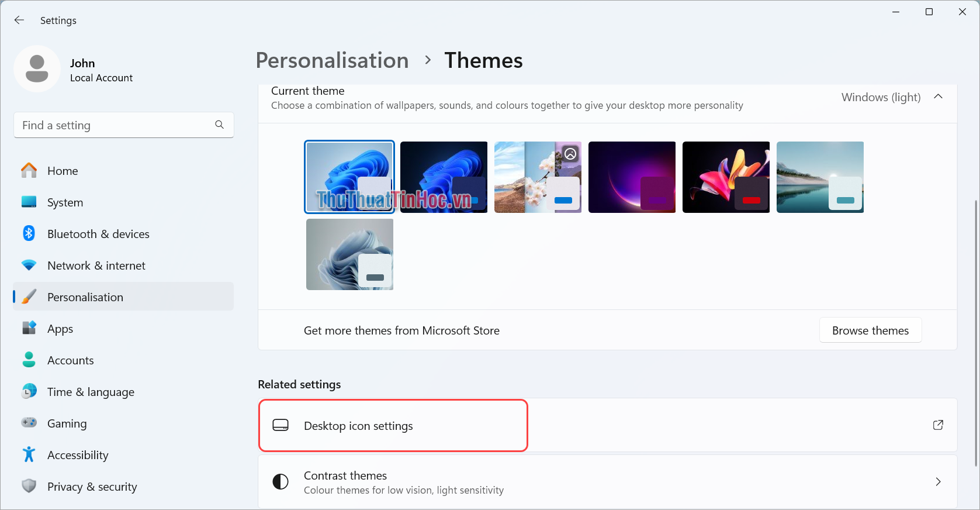Expand the Contrast themes settings row
Screen dimensions: 980x510
938,481
